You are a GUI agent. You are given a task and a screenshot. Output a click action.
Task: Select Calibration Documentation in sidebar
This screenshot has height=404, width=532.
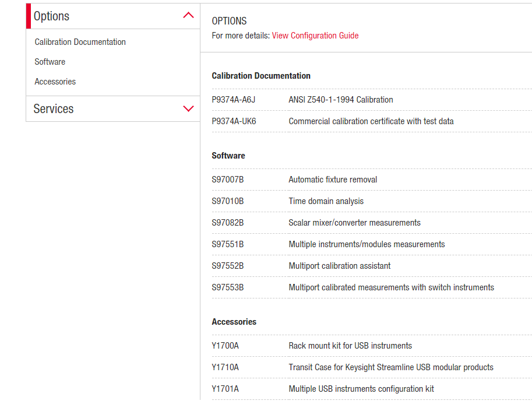(x=80, y=42)
